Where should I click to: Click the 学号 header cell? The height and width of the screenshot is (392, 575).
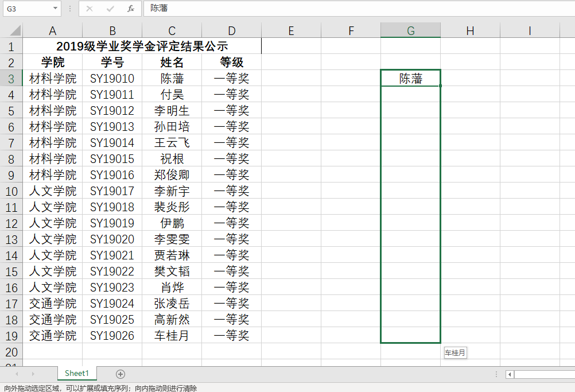pos(112,63)
